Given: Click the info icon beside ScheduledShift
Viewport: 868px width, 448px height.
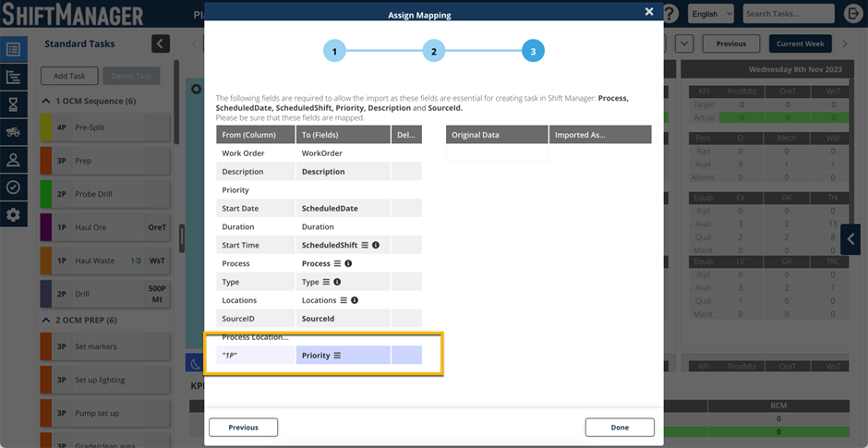Looking at the screenshot, I should point(376,245).
